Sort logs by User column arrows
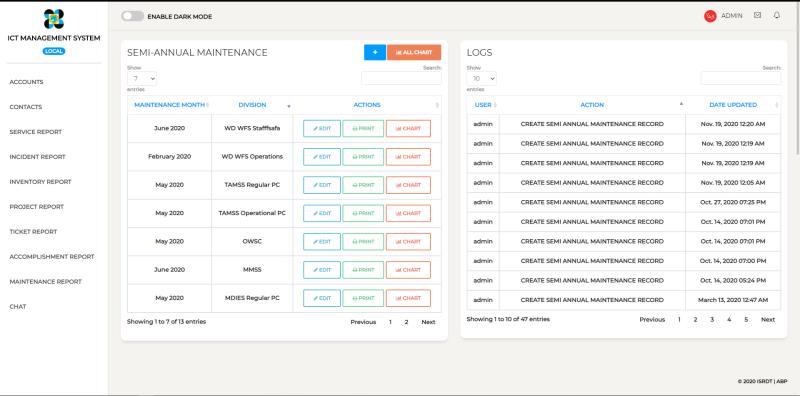 click(495, 105)
